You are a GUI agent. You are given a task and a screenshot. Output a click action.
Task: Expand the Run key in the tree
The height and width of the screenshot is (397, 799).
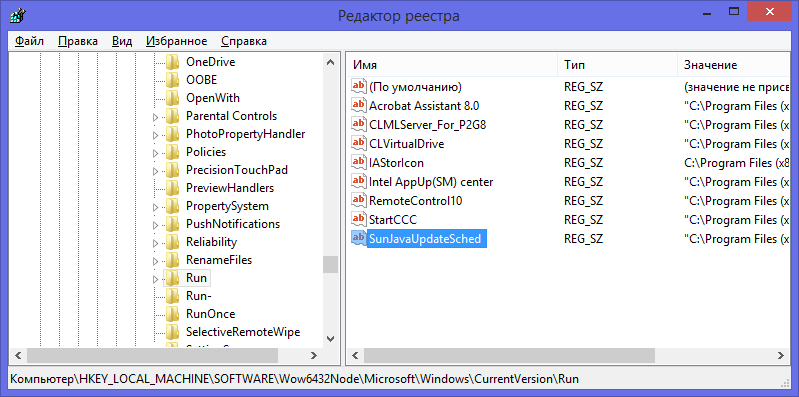(x=156, y=278)
